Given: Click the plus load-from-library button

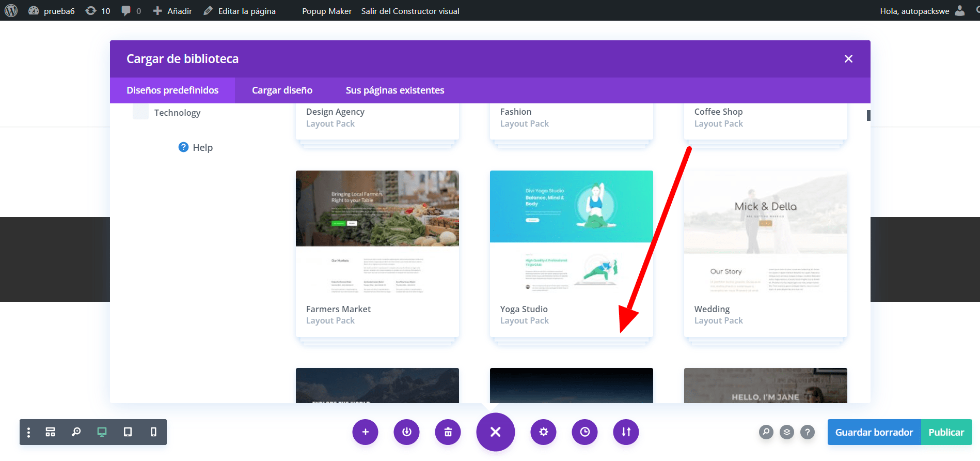Looking at the screenshot, I should click(x=366, y=432).
